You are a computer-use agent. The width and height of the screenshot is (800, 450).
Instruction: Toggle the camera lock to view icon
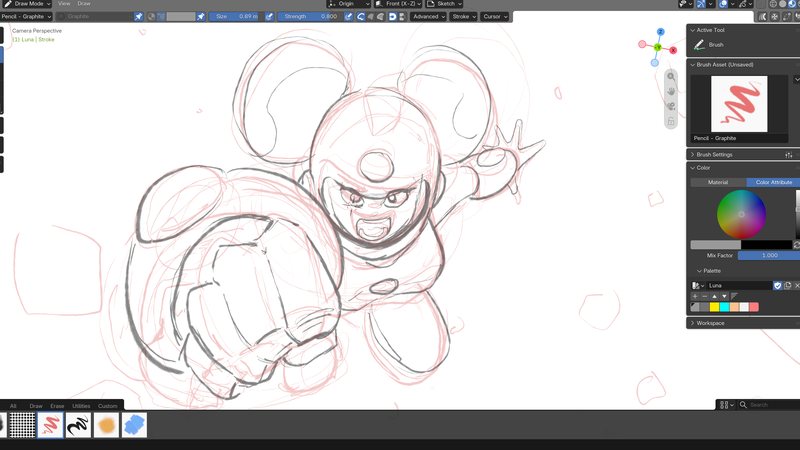point(671,121)
